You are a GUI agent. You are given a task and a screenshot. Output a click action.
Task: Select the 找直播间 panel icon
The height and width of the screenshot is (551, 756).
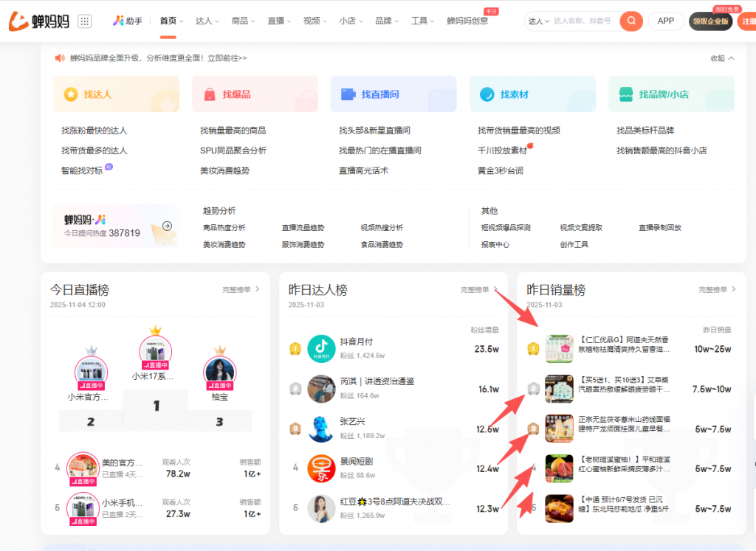point(347,94)
